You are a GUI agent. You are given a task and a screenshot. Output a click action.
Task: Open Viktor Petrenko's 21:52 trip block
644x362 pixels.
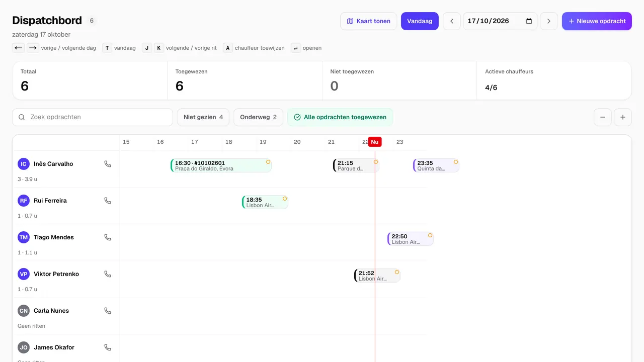tap(377, 276)
